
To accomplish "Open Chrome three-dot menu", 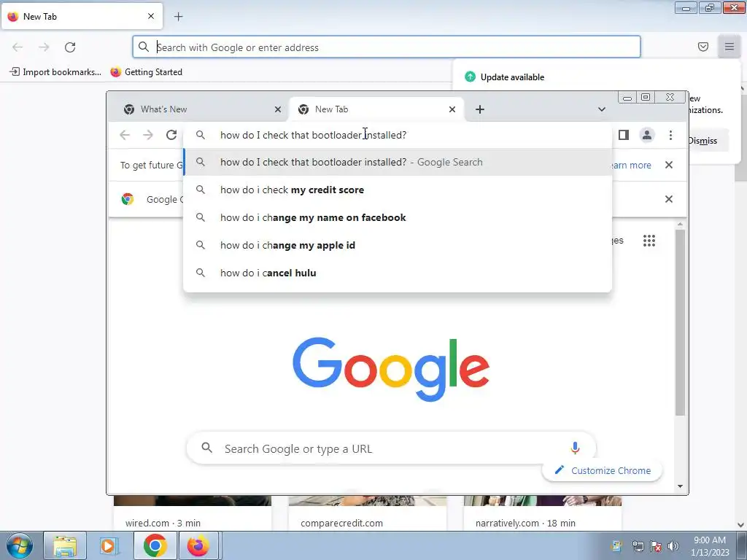I will (x=670, y=135).
